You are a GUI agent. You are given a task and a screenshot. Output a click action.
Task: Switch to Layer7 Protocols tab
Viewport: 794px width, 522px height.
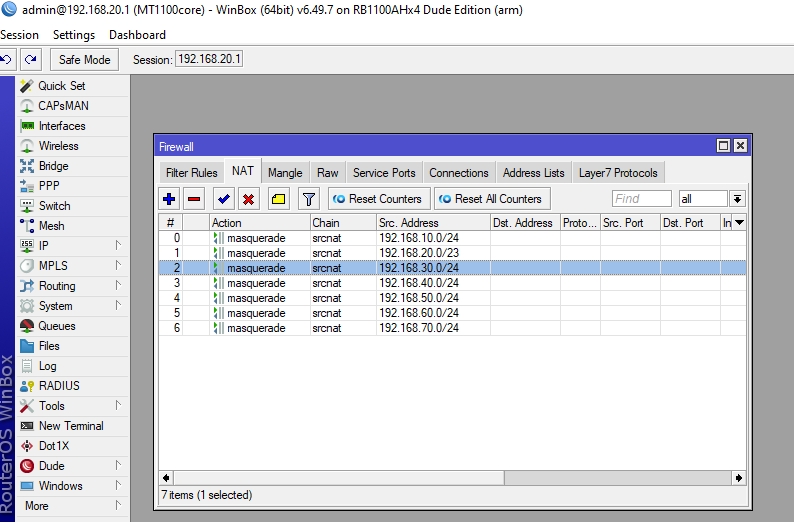click(618, 173)
